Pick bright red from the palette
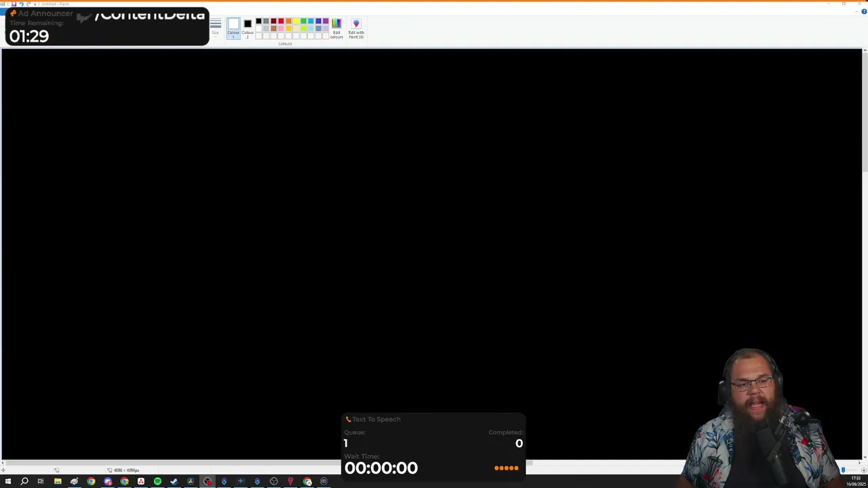Screen dimensions: 868x488 tap(281, 21)
